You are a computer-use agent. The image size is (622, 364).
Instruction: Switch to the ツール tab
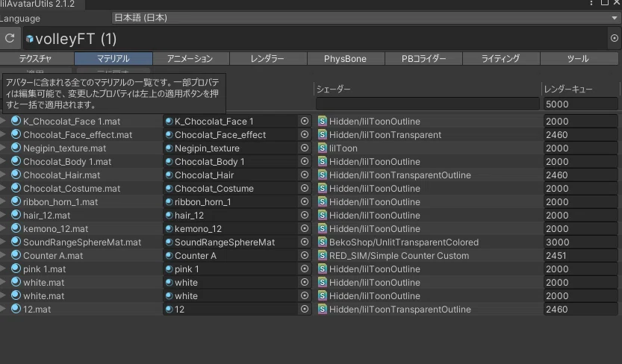[x=579, y=59]
